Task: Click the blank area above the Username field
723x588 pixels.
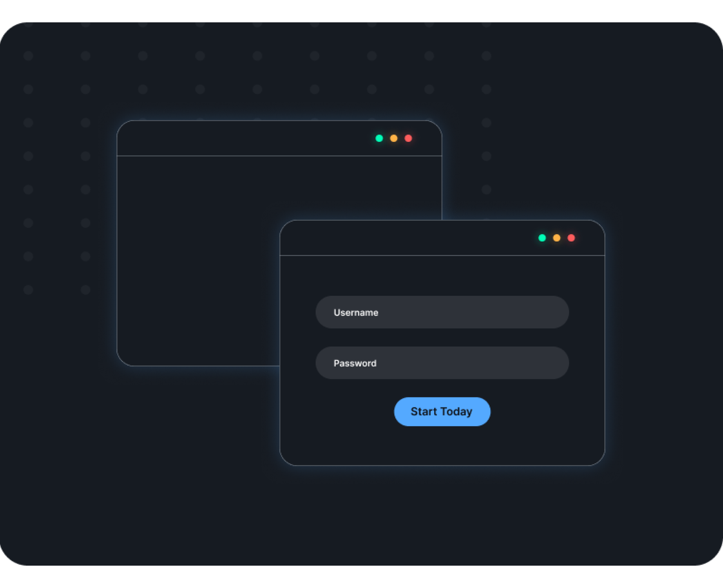Action: 442,276
